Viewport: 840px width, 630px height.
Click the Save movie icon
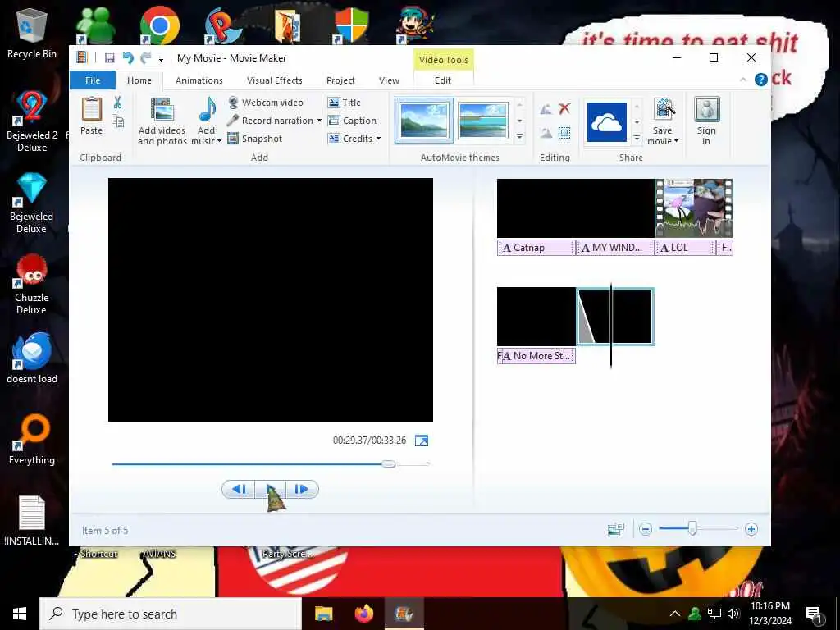[663, 109]
